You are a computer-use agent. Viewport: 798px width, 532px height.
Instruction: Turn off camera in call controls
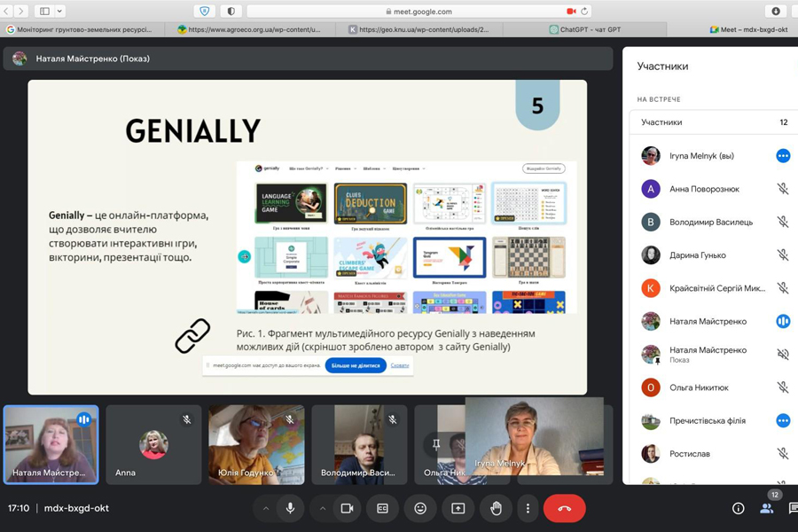[347, 508]
